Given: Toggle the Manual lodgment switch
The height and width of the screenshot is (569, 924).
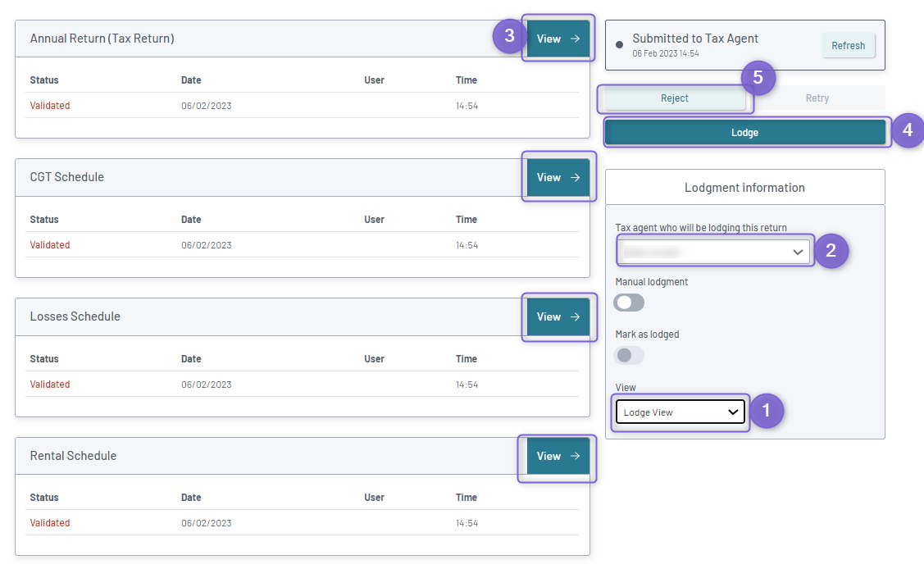Looking at the screenshot, I should point(629,303).
